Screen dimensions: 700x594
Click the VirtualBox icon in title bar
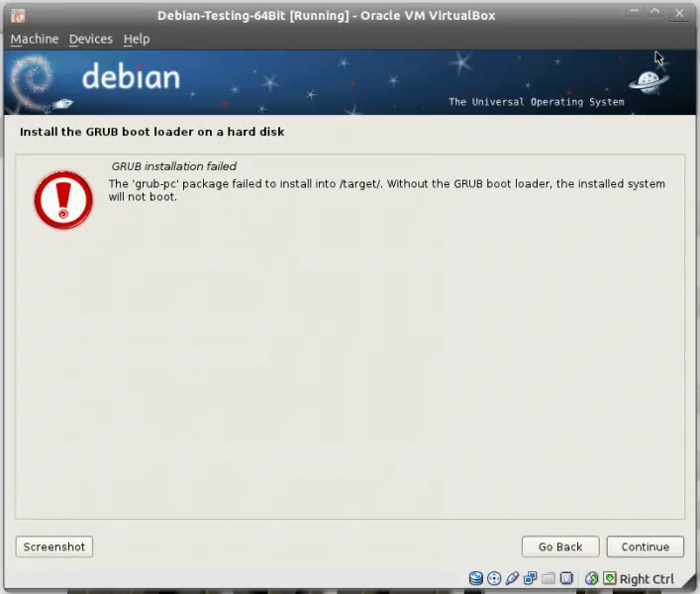click(x=18, y=16)
